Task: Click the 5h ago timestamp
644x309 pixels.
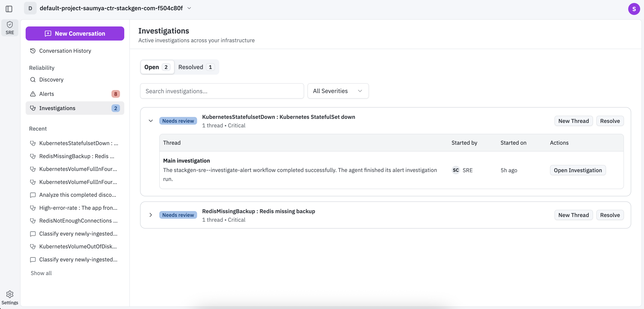Action: click(x=509, y=170)
